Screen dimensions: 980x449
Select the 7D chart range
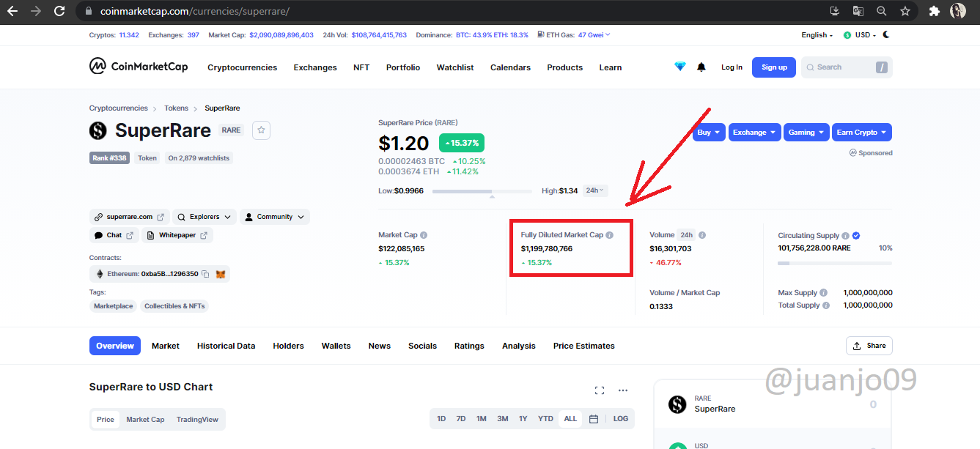tap(461, 419)
